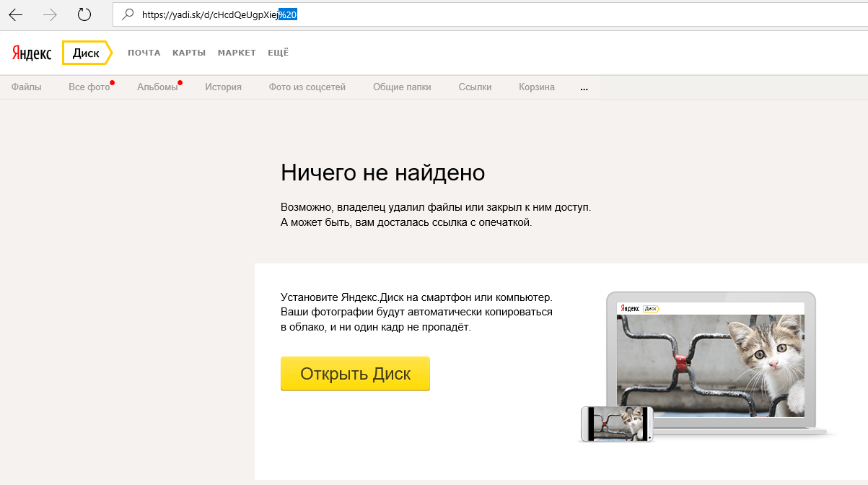Switch to the Все фото tab

coord(89,87)
